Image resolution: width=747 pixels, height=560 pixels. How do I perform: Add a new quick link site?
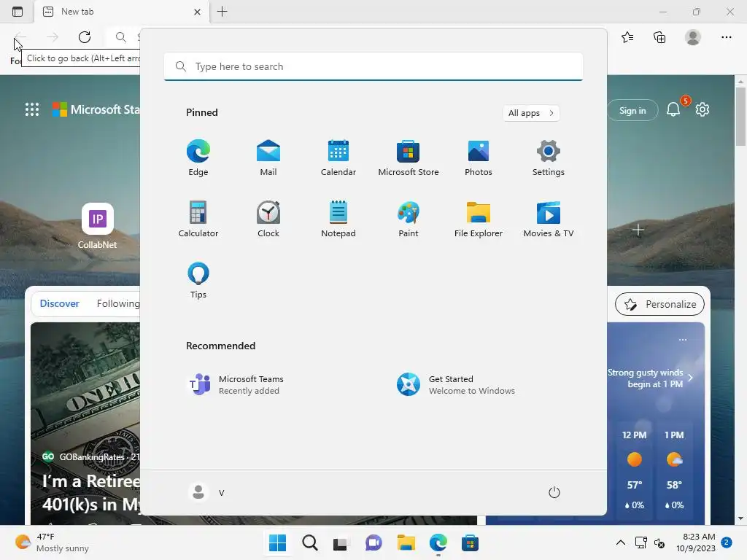[638, 230]
